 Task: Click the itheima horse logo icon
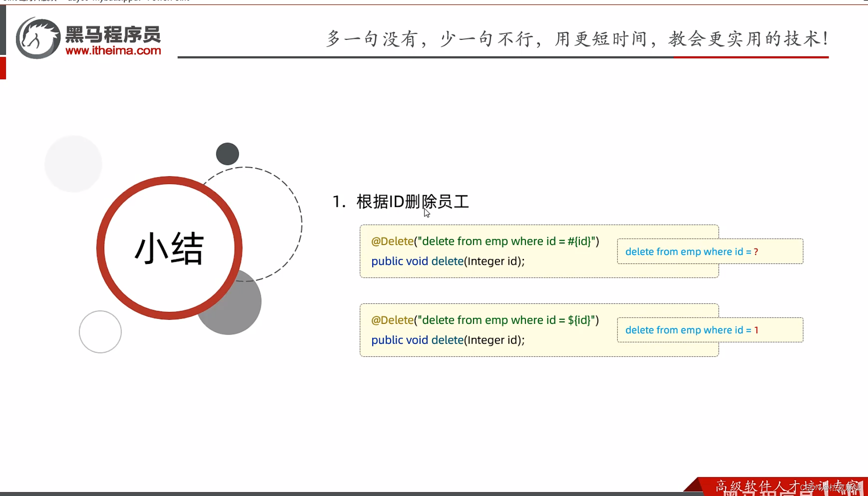[38, 38]
